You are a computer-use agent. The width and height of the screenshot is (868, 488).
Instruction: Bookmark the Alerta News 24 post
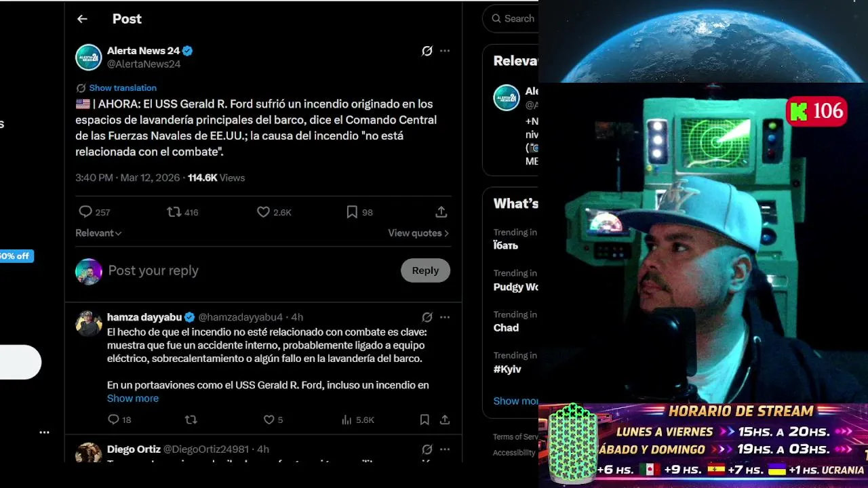352,212
